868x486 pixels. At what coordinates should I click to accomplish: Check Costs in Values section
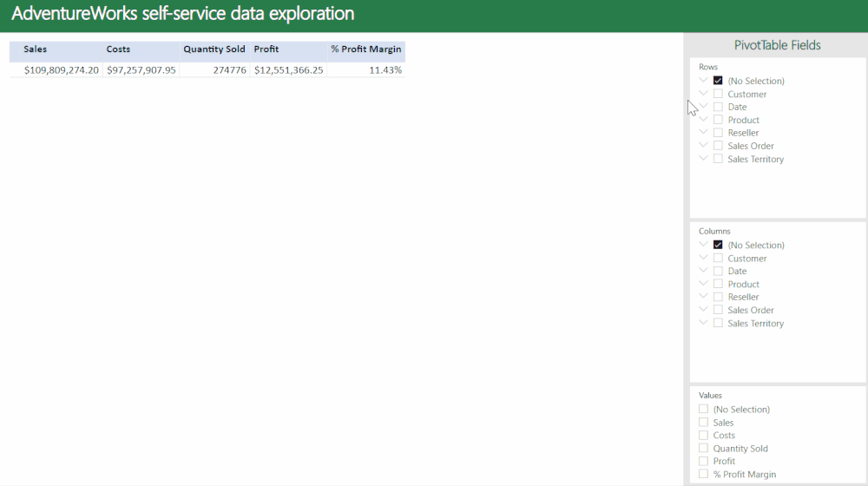tap(704, 435)
